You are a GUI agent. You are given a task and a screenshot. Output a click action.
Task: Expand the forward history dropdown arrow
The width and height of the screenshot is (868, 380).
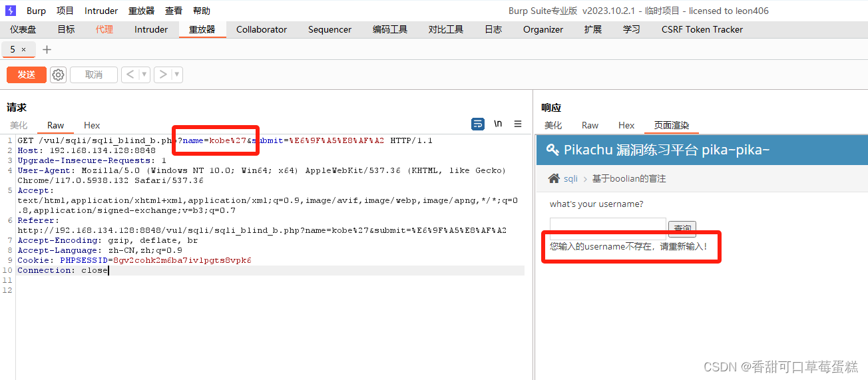(177, 75)
